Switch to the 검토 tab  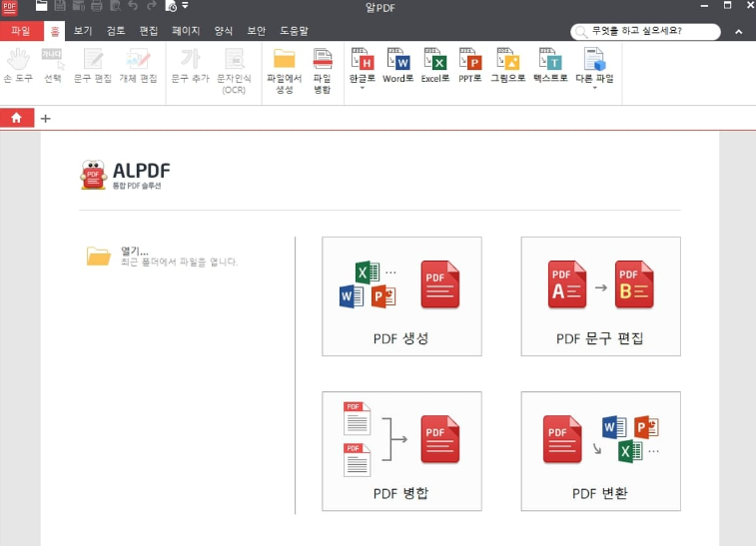(116, 31)
